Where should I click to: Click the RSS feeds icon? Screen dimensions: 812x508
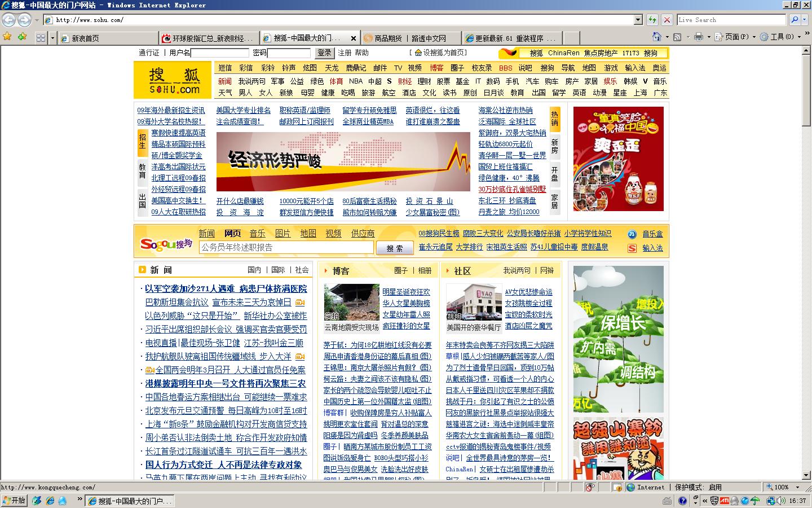click(677, 37)
